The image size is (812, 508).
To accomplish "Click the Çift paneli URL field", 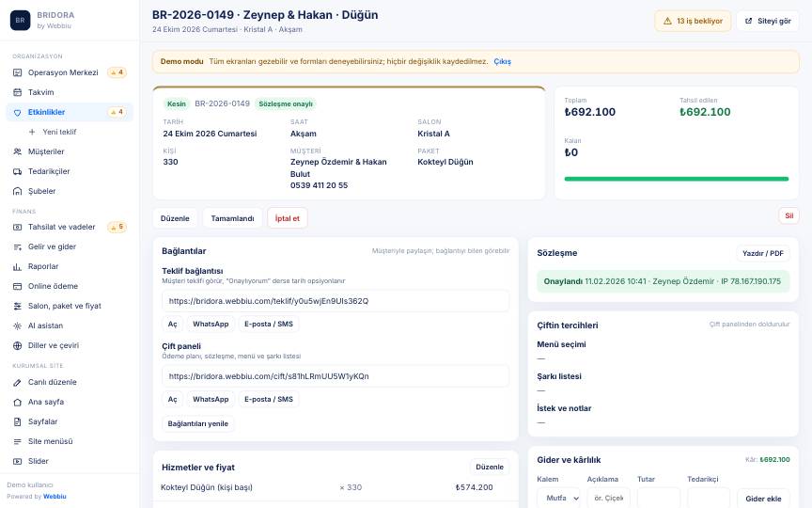I will point(336,375).
